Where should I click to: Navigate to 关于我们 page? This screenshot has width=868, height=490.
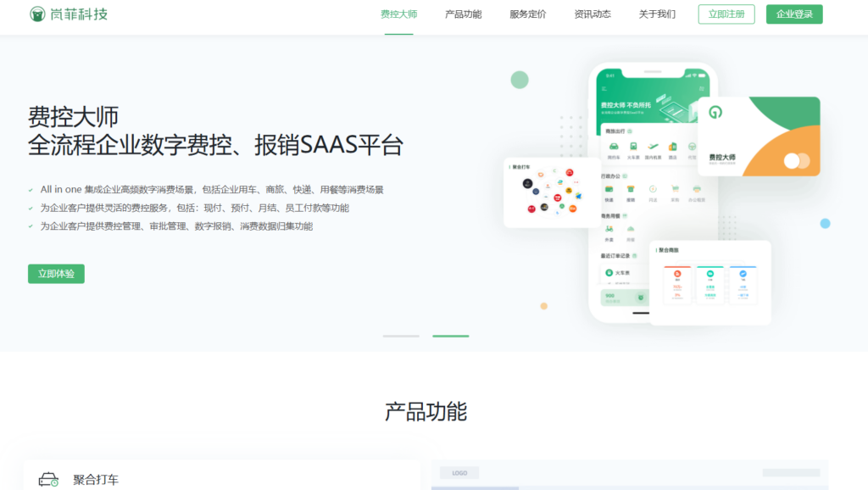(x=655, y=14)
